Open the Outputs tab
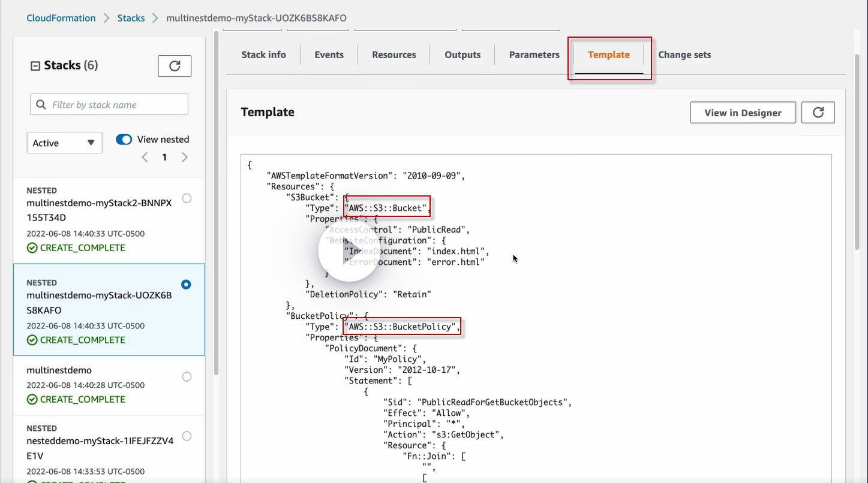The image size is (868, 483). 462,55
